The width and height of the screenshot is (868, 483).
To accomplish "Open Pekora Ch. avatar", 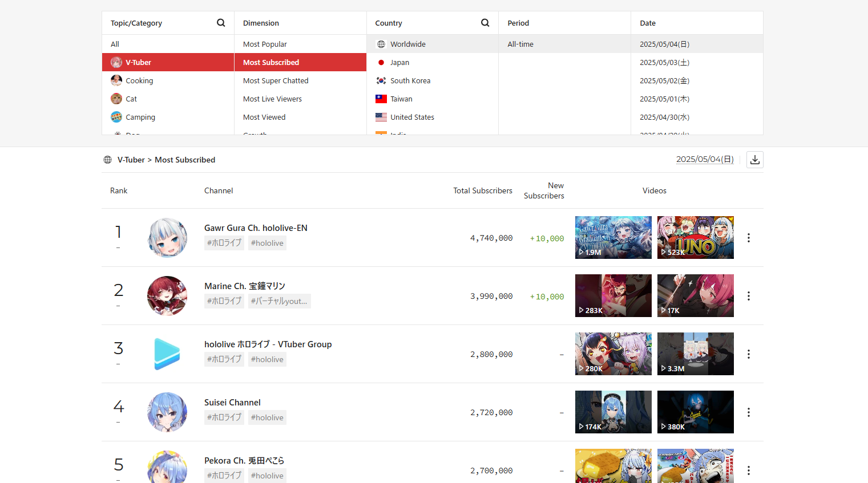I will 167,467.
